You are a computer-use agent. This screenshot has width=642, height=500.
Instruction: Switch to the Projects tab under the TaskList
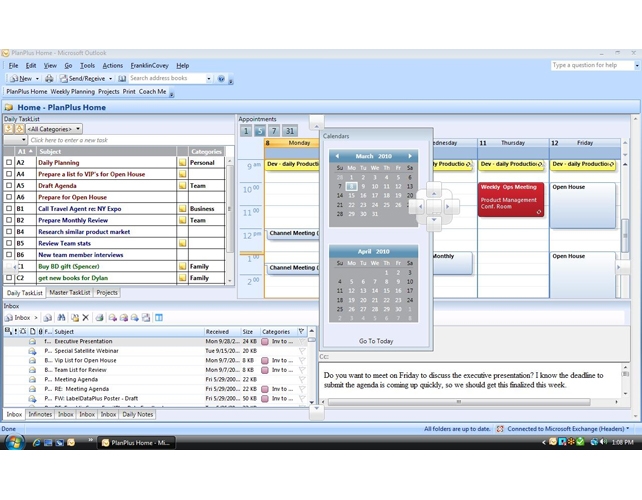[x=107, y=292]
